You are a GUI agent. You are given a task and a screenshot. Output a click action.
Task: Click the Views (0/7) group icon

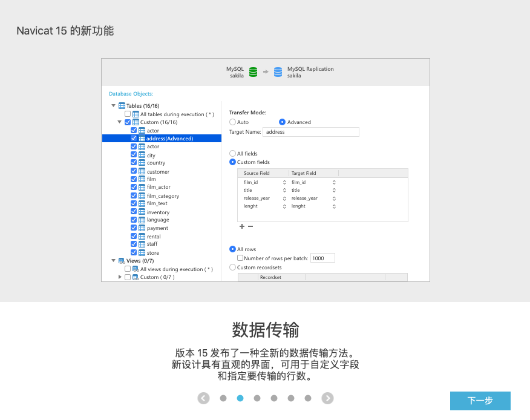122,261
